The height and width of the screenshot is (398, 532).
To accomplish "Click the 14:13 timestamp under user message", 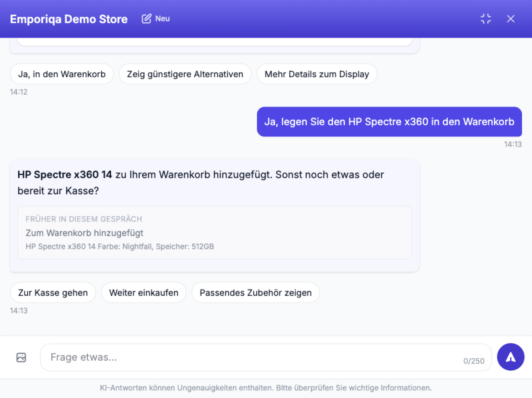I will pos(513,144).
